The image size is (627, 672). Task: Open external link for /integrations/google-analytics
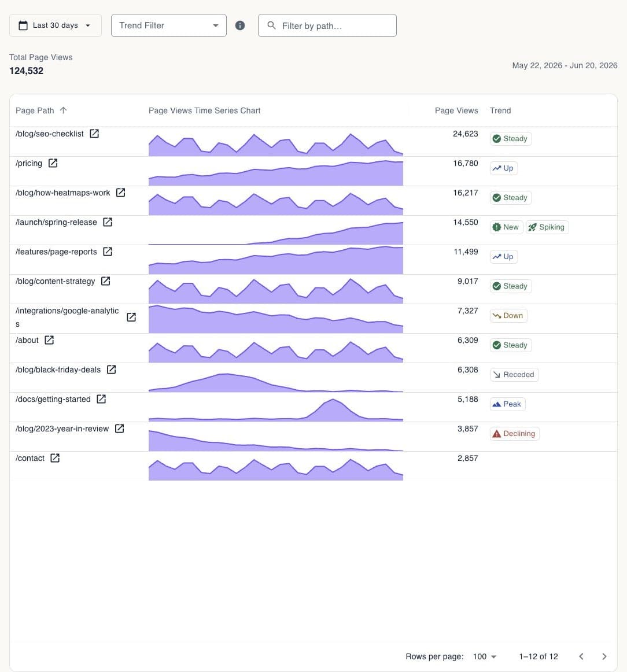pos(131,317)
